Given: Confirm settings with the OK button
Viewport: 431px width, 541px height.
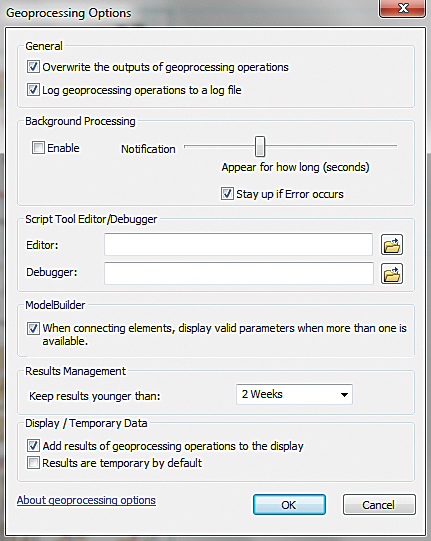Looking at the screenshot, I should [289, 505].
